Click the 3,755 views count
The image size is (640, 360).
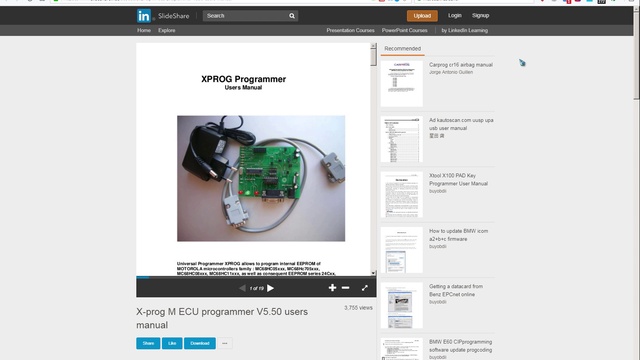coord(358,308)
